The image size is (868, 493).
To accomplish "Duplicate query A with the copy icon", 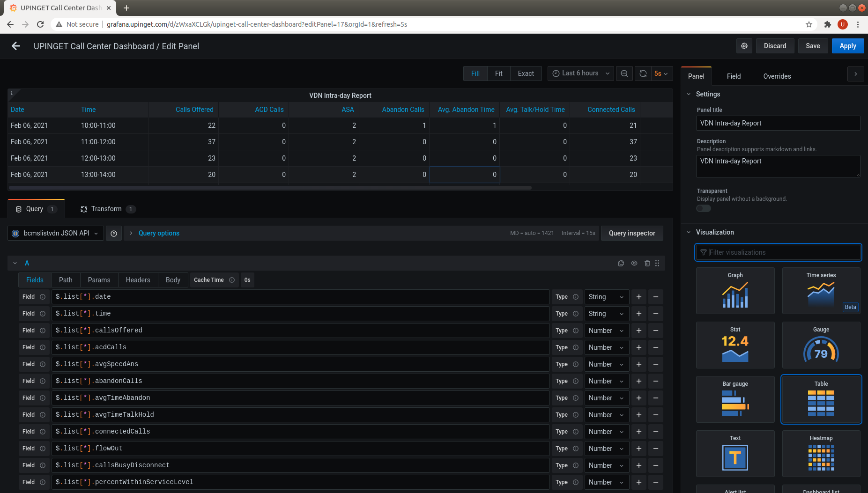I will pyautogui.click(x=621, y=263).
